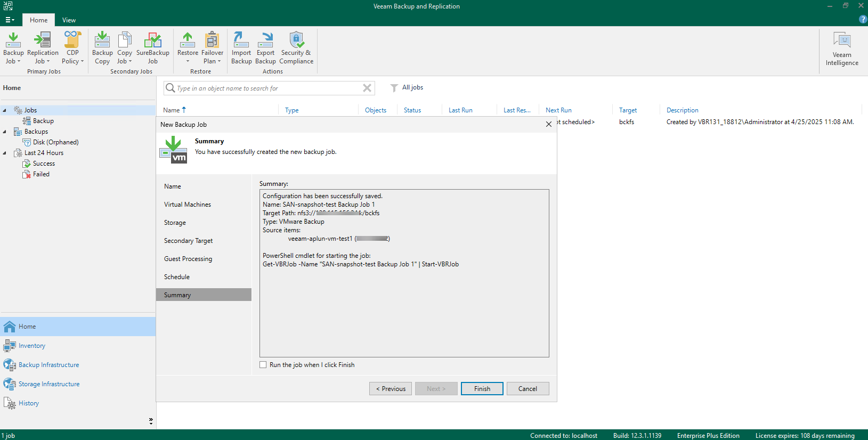Open the Replication Job ribbon icon

pyautogui.click(x=43, y=48)
